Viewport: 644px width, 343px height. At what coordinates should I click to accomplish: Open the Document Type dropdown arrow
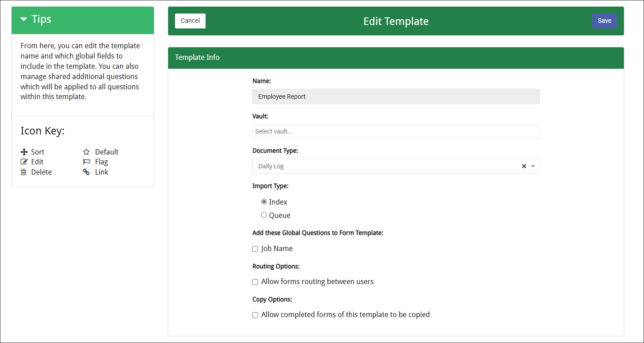point(533,166)
